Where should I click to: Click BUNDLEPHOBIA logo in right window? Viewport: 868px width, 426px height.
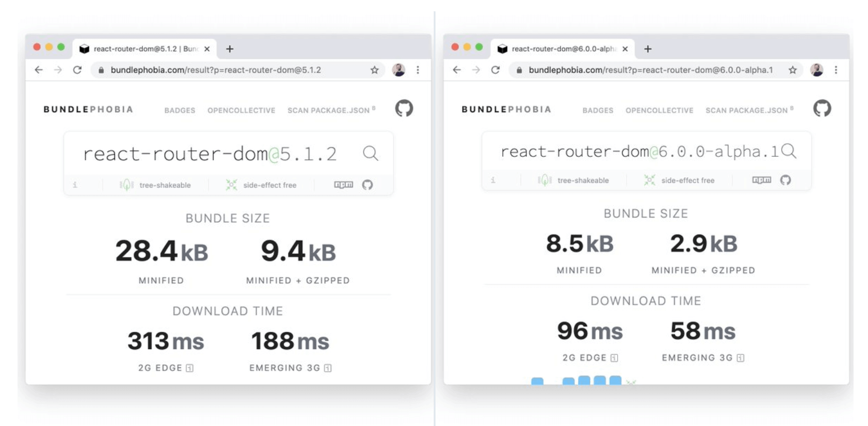pos(506,109)
